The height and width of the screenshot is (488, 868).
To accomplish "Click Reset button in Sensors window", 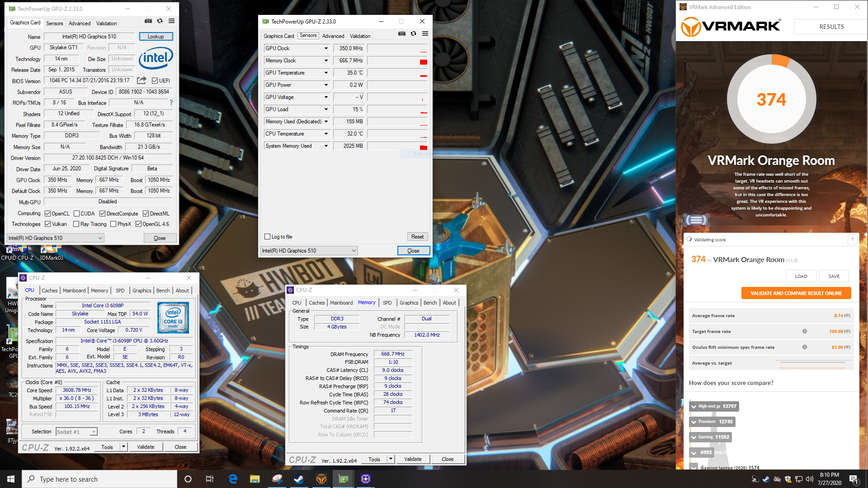I will pyautogui.click(x=418, y=237).
